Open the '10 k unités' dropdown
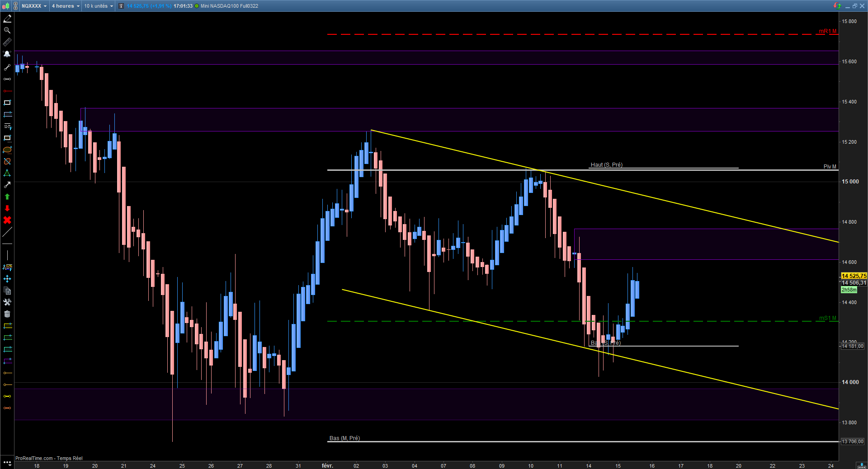This screenshot has width=868, height=469. click(98, 6)
